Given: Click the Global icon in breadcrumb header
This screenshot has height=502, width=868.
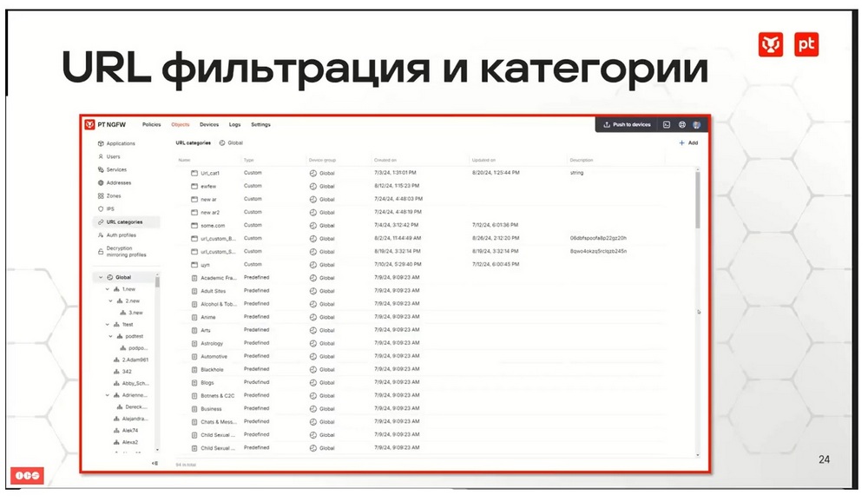Looking at the screenshot, I should (x=222, y=143).
